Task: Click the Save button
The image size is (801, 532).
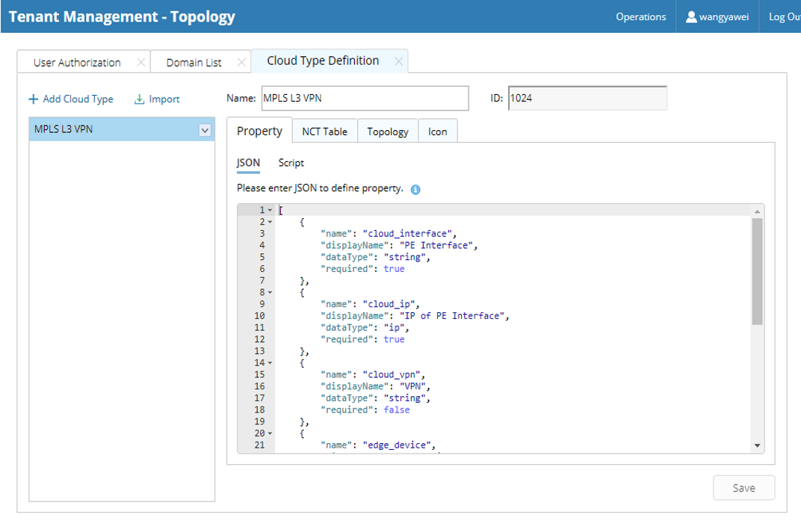Action: (743, 488)
